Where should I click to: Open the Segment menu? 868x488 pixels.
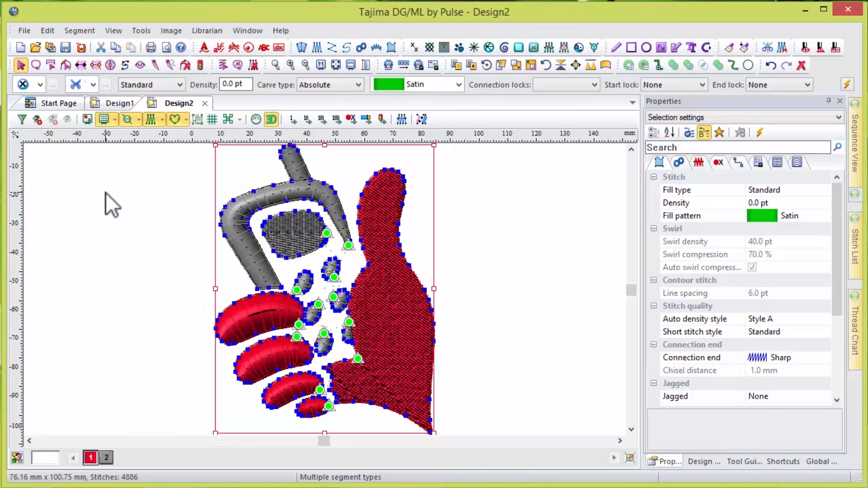point(80,30)
